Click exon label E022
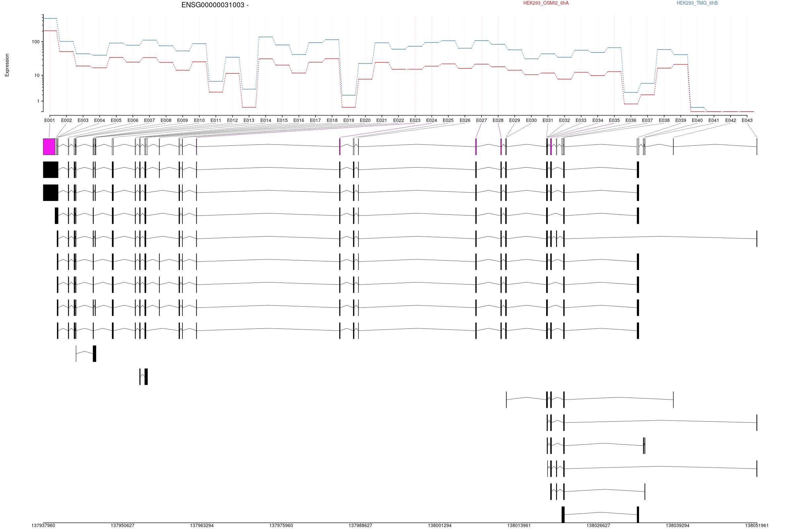793x532 pixels. [398, 121]
